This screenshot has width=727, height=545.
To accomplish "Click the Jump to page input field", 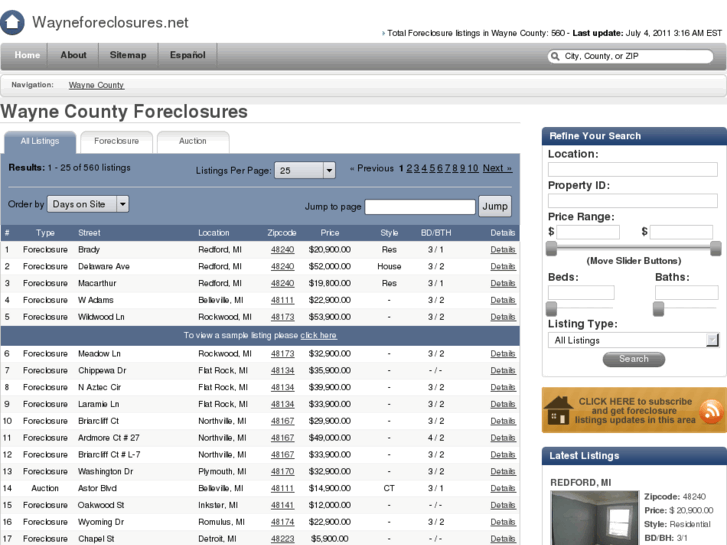I will pos(420,206).
